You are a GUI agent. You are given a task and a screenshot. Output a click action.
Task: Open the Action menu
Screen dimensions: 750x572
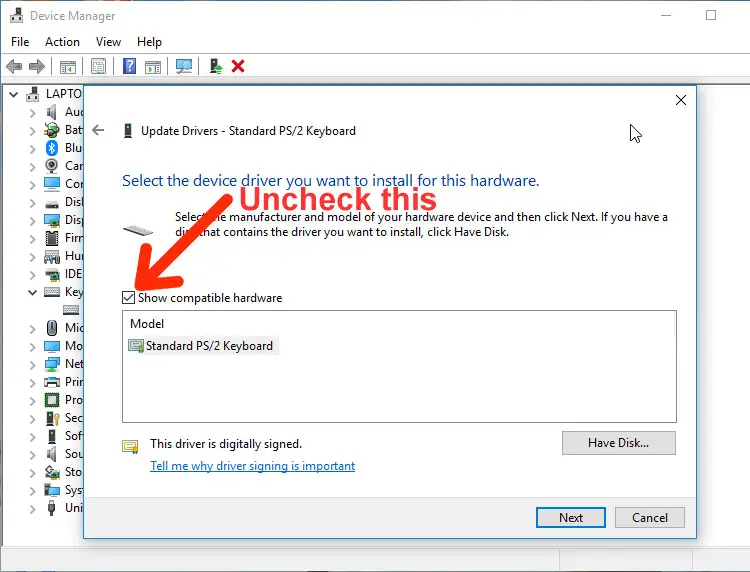click(62, 42)
